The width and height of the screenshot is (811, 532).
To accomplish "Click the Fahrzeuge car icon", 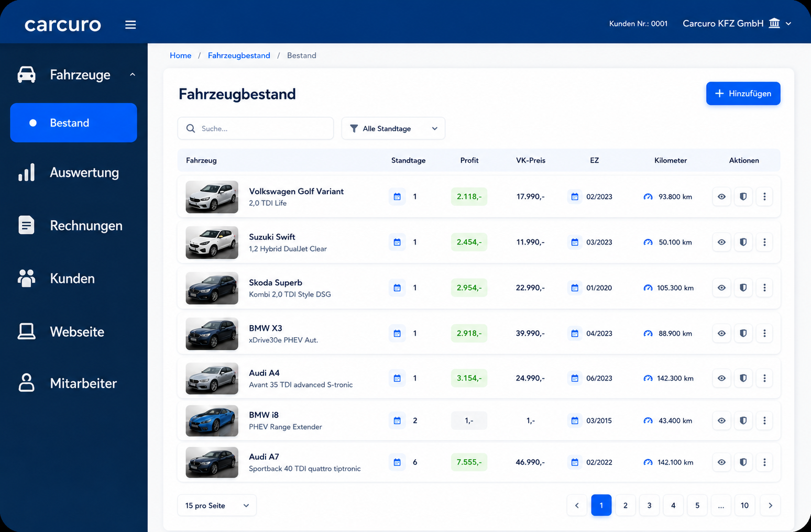I will point(27,75).
